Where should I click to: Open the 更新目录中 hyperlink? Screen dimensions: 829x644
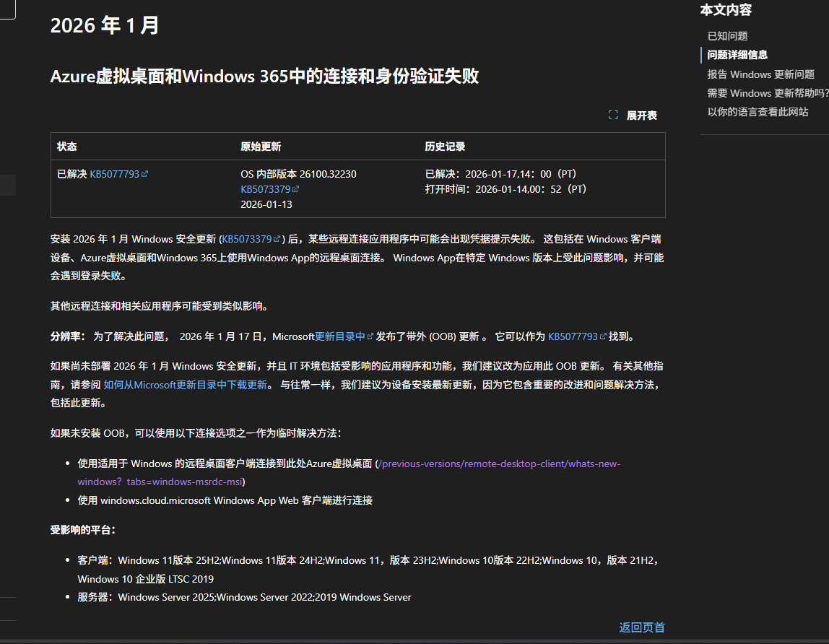pyautogui.click(x=340, y=336)
